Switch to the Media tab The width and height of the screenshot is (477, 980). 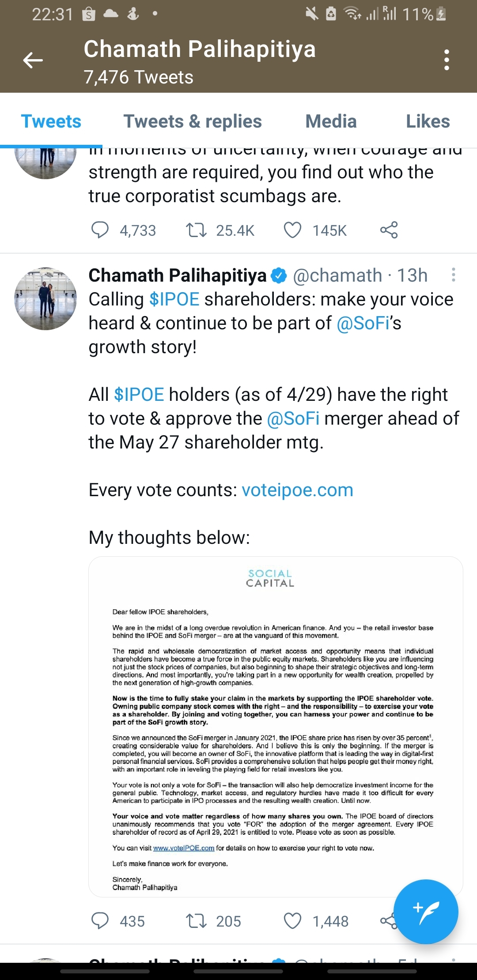[x=331, y=121]
